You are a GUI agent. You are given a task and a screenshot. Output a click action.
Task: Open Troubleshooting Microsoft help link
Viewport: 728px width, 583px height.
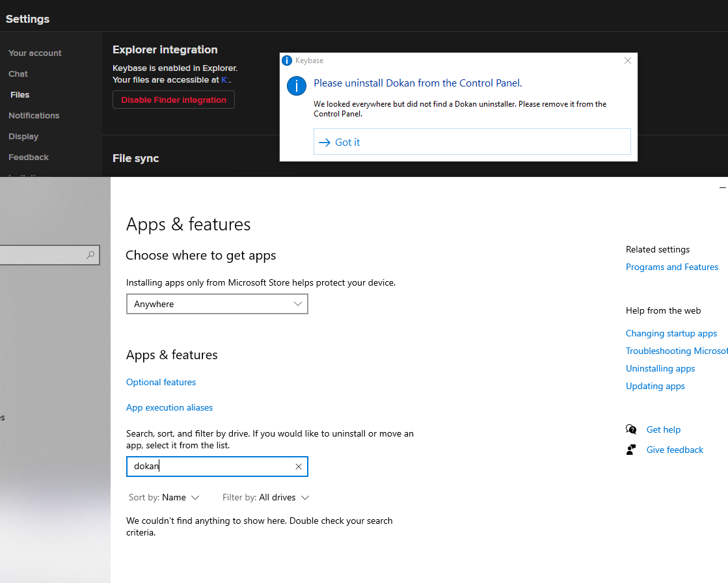pyautogui.click(x=677, y=351)
